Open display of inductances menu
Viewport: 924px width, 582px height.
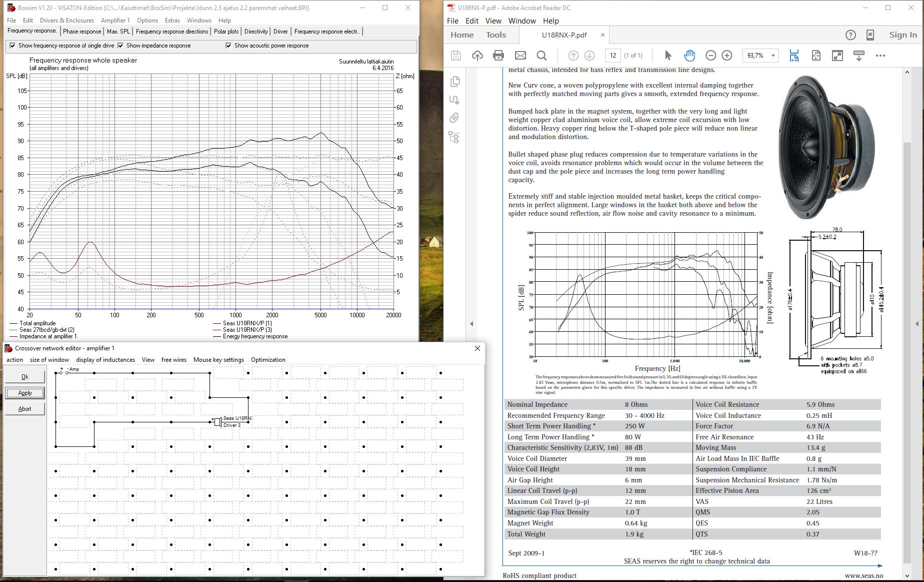click(x=105, y=360)
